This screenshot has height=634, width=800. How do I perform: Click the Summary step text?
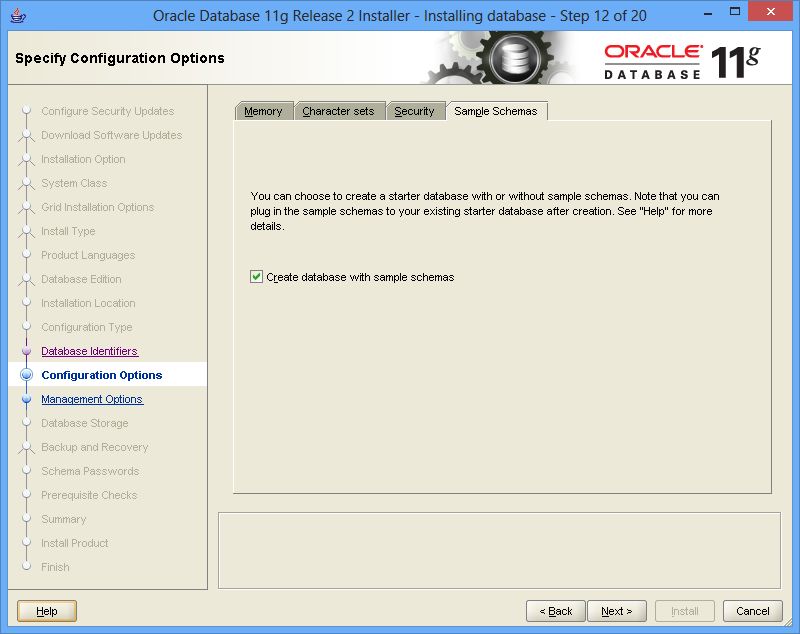[x=64, y=519]
